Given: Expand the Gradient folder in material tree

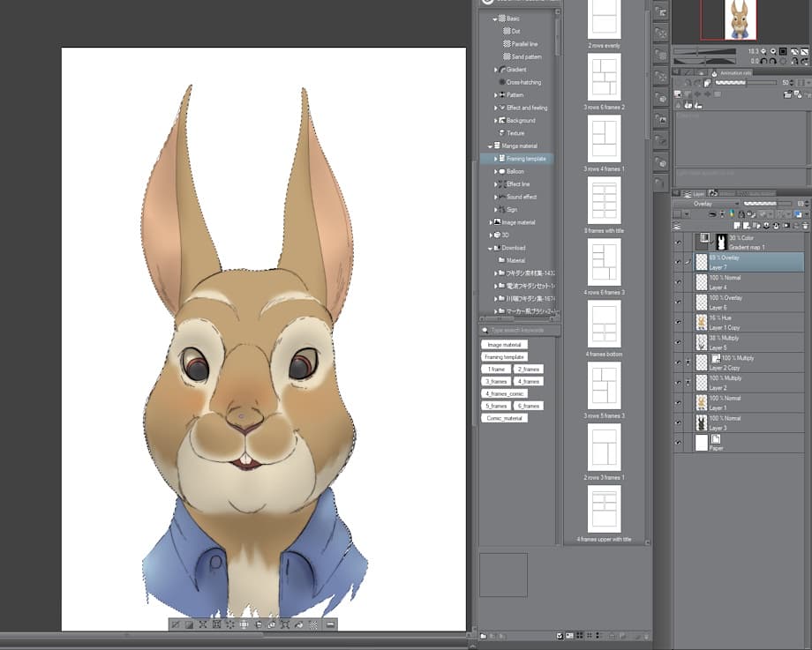Looking at the screenshot, I should point(496,70).
